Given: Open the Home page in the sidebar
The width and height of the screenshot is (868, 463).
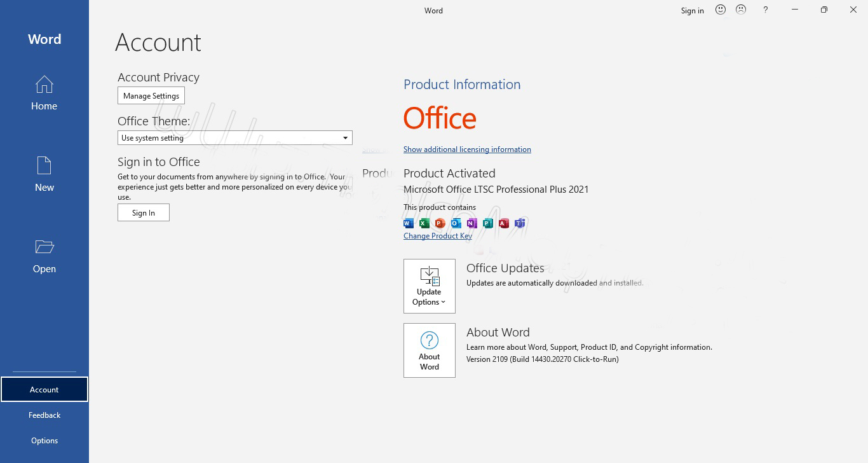Looking at the screenshot, I should [44, 93].
